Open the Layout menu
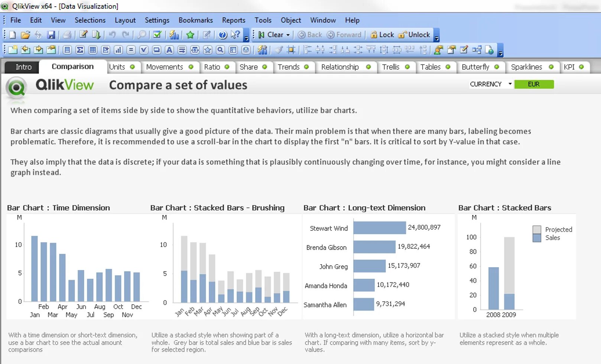601x364 pixels. tap(125, 20)
